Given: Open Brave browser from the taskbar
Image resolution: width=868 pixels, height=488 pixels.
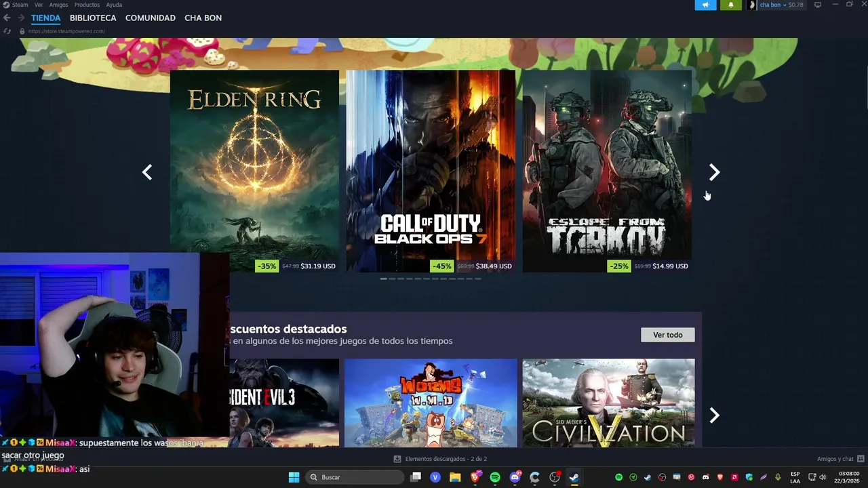Looking at the screenshot, I should (475, 477).
